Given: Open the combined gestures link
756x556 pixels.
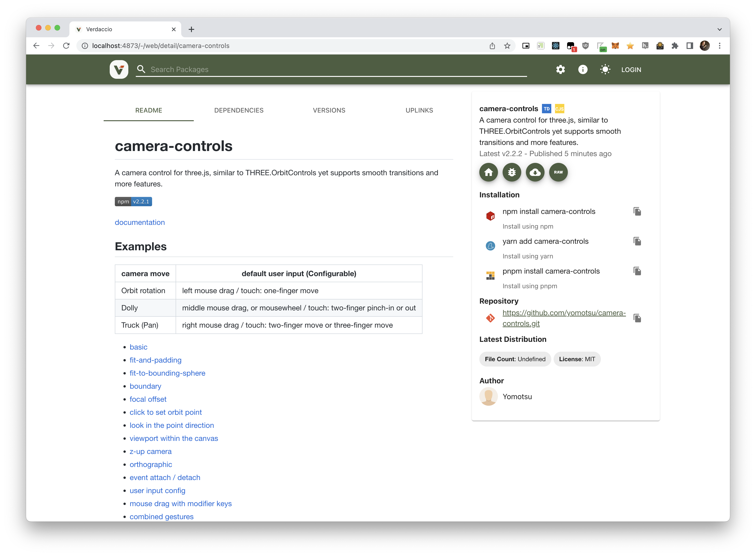Looking at the screenshot, I should [x=161, y=517].
